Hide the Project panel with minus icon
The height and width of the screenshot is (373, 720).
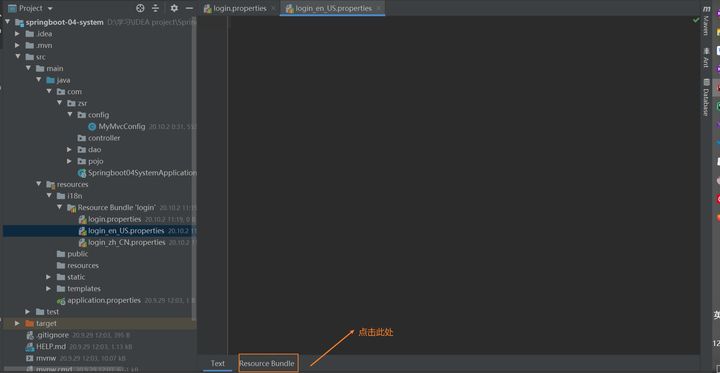coord(189,8)
